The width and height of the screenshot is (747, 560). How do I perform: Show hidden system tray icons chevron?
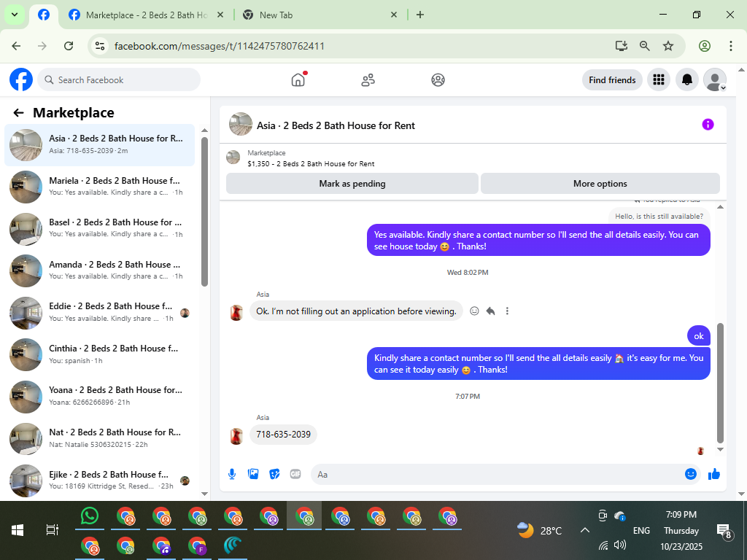point(585,530)
